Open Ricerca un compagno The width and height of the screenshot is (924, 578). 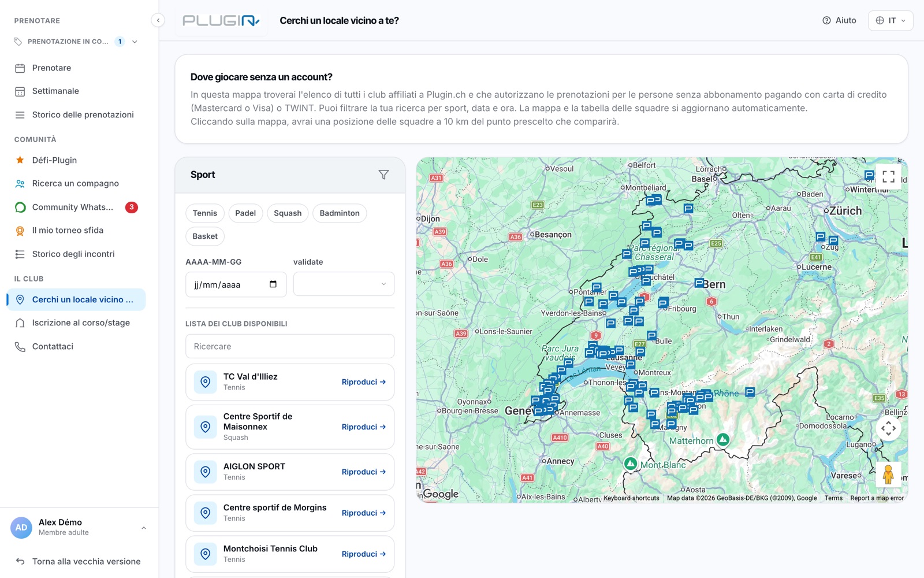pyautogui.click(x=76, y=184)
